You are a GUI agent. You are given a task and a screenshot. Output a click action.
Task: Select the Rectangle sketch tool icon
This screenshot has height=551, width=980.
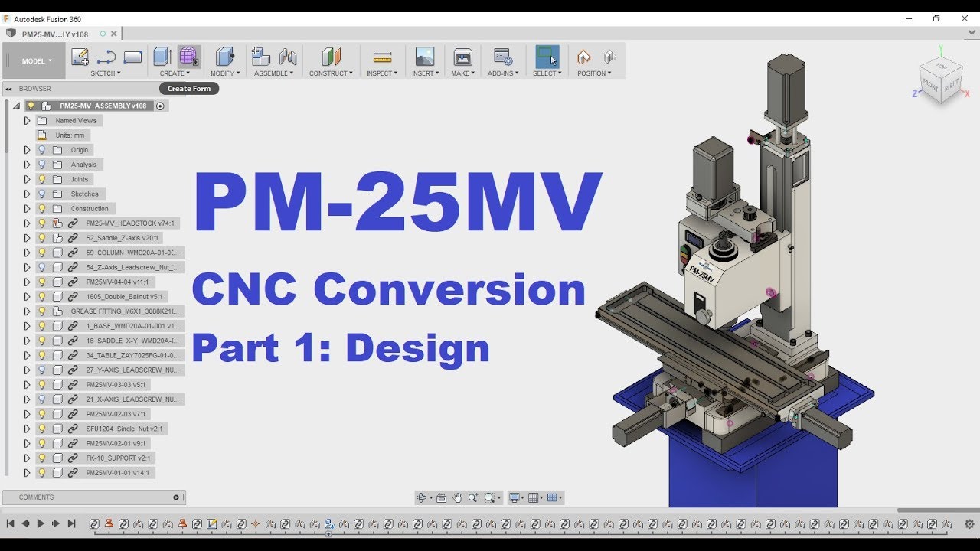pyautogui.click(x=132, y=57)
